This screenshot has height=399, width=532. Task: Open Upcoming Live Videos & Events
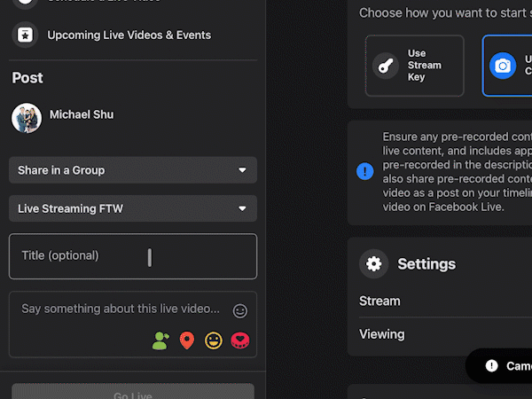[x=129, y=35]
